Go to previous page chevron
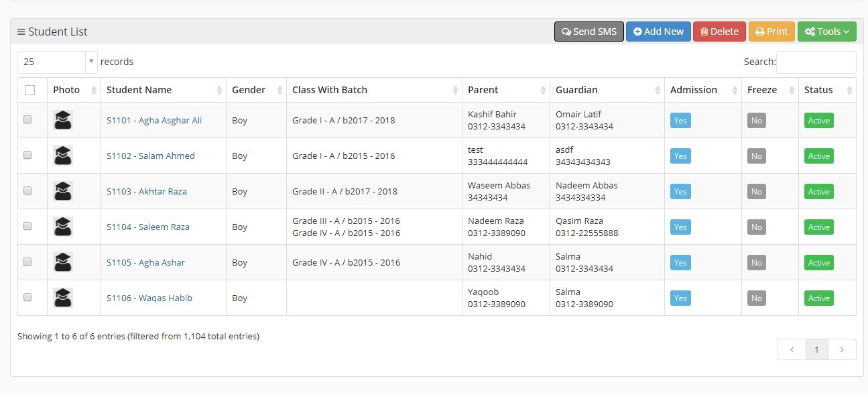Screen dimensions: 868x395 pyautogui.click(x=792, y=349)
